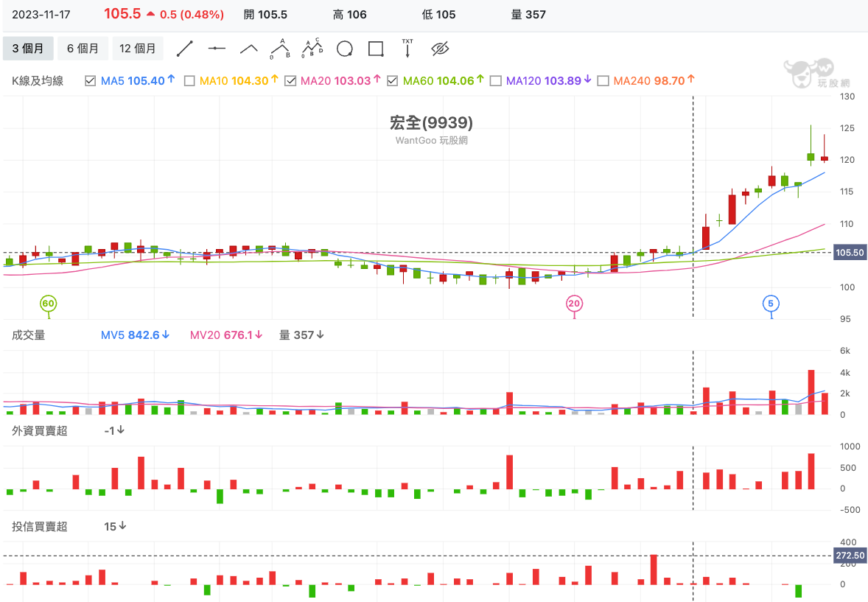Enable the MA120 moving average checkbox
868x602 pixels.
click(496, 81)
